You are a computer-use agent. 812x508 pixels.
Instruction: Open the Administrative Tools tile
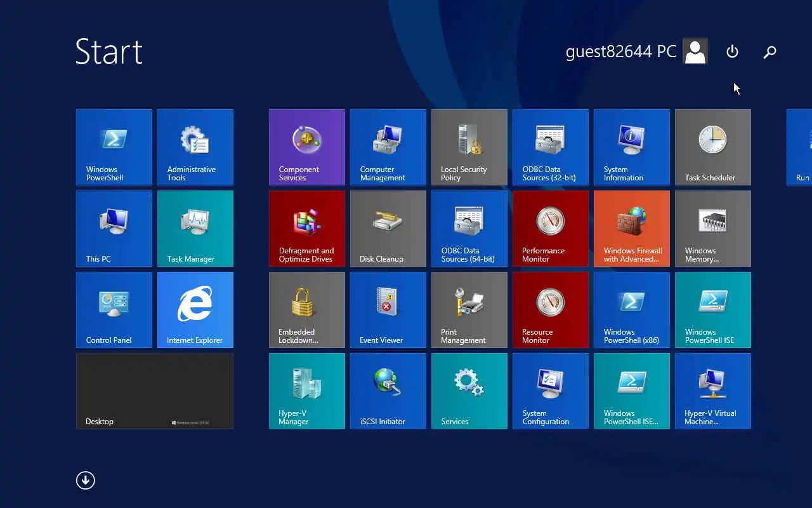click(x=195, y=147)
